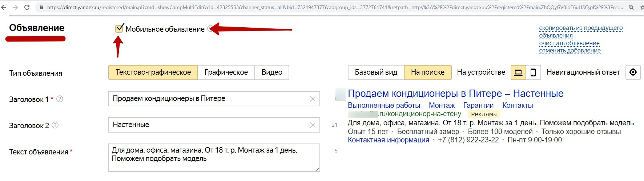Clear the Заголовок 1 field
Screen dimensions: 644x181
click(313, 99)
